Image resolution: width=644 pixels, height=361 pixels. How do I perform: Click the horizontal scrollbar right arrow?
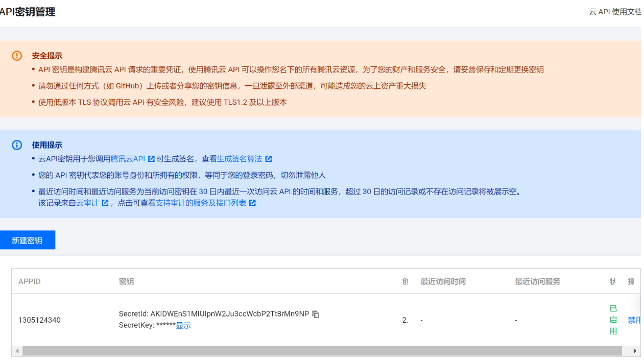click(x=635, y=351)
